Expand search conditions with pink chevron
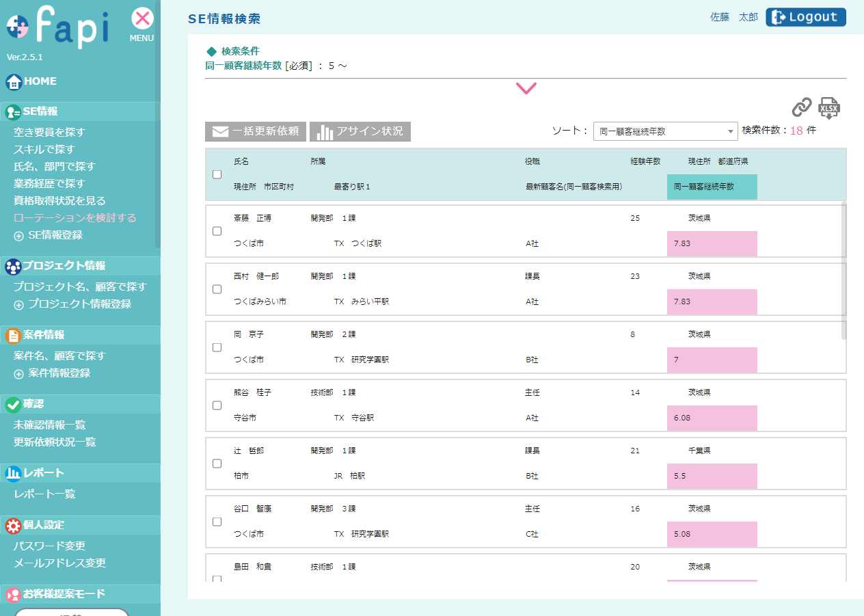 [526, 88]
